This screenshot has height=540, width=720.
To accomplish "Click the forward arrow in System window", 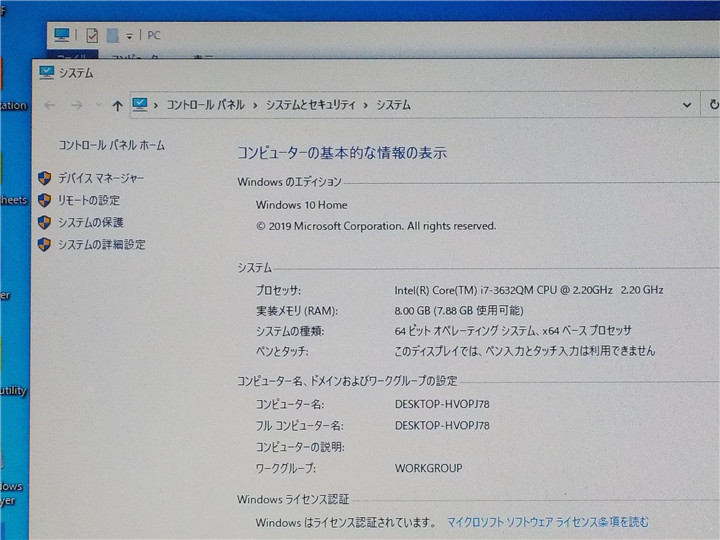I will (x=77, y=105).
